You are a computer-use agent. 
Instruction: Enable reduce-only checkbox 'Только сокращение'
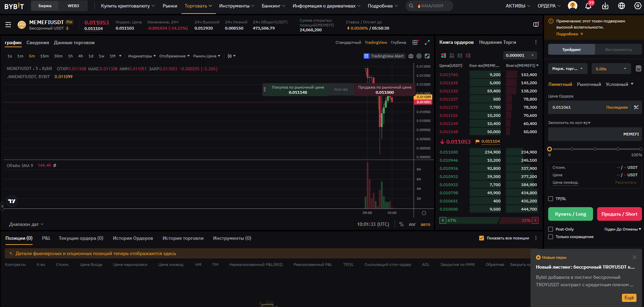551,237
